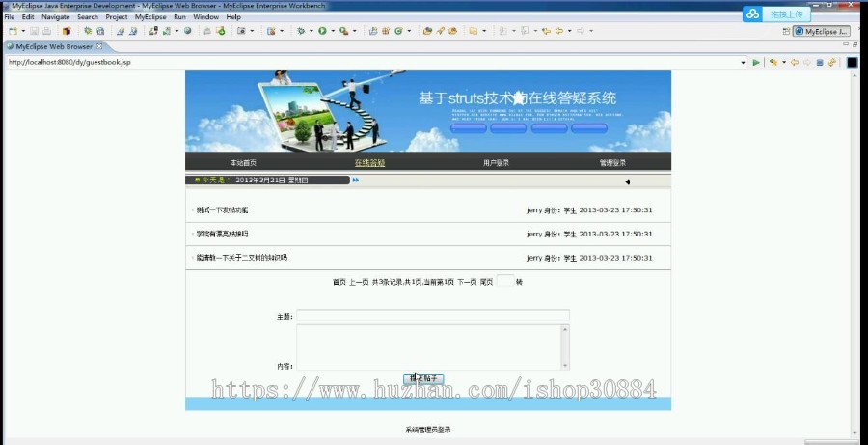This screenshot has width=868, height=445.
Task: Click the brown package icon in toolbar
Action: 67,31
